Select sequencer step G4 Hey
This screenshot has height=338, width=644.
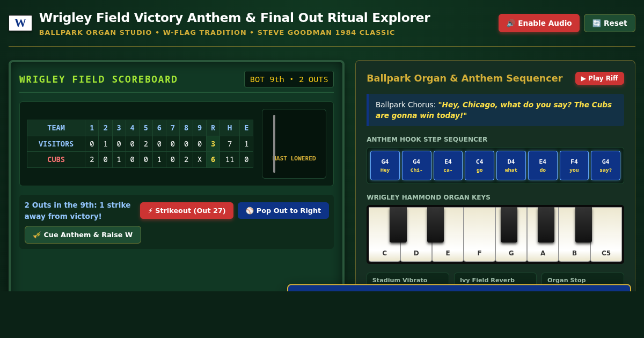point(385,165)
